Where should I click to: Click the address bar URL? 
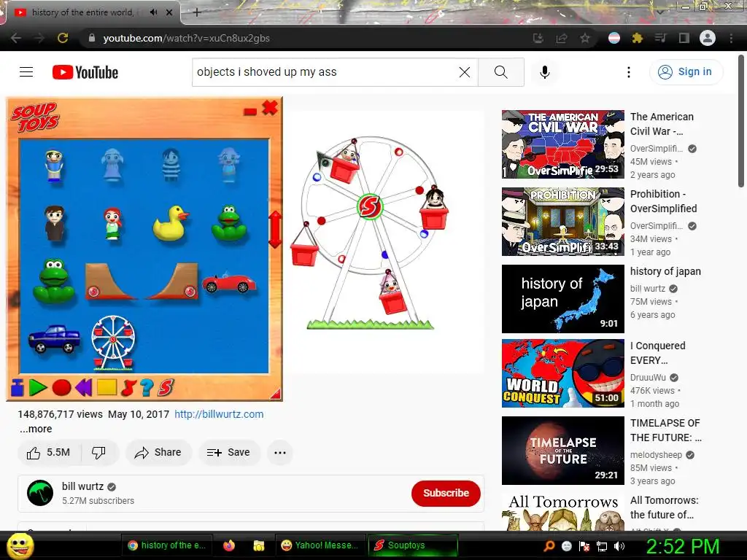[186, 38]
